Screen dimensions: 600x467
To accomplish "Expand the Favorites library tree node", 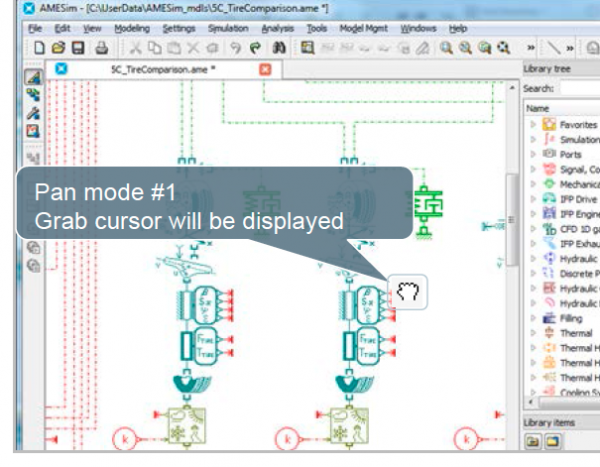I will pyautogui.click(x=533, y=125).
